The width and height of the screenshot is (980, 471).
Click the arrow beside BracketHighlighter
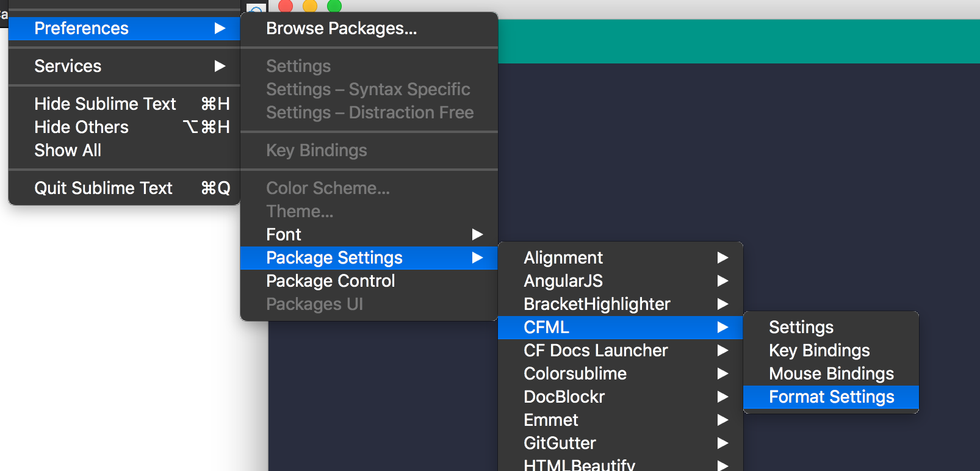[x=723, y=304]
